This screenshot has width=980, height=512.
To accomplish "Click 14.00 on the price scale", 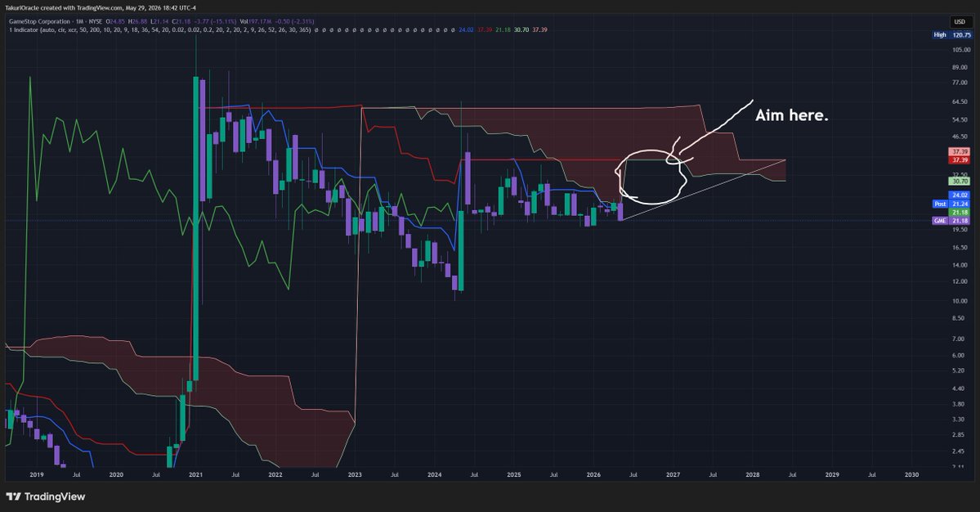I will click(x=960, y=265).
